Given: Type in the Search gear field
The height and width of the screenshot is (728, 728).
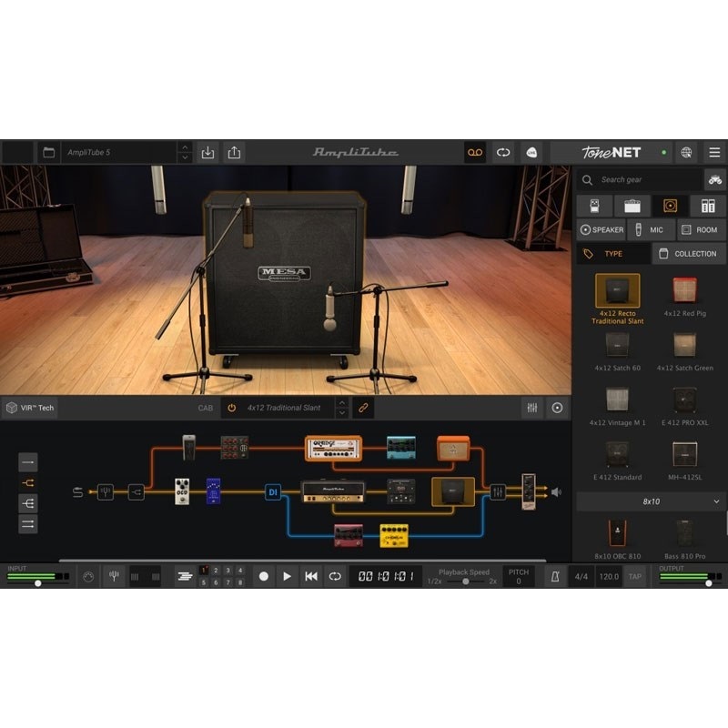Looking at the screenshot, I should [637, 180].
